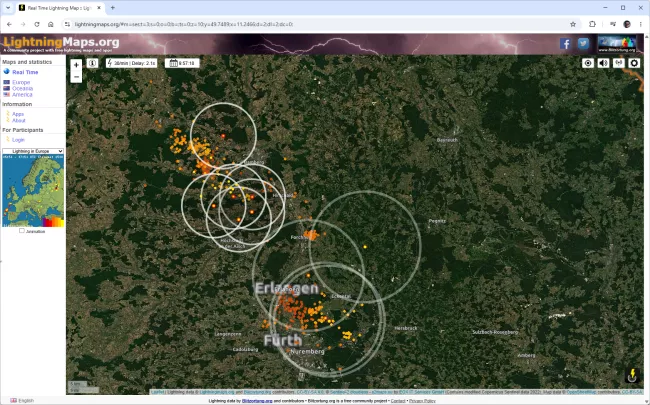Open the Chrome three-dot menu
This screenshot has width=650, height=405.
coord(640,24)
